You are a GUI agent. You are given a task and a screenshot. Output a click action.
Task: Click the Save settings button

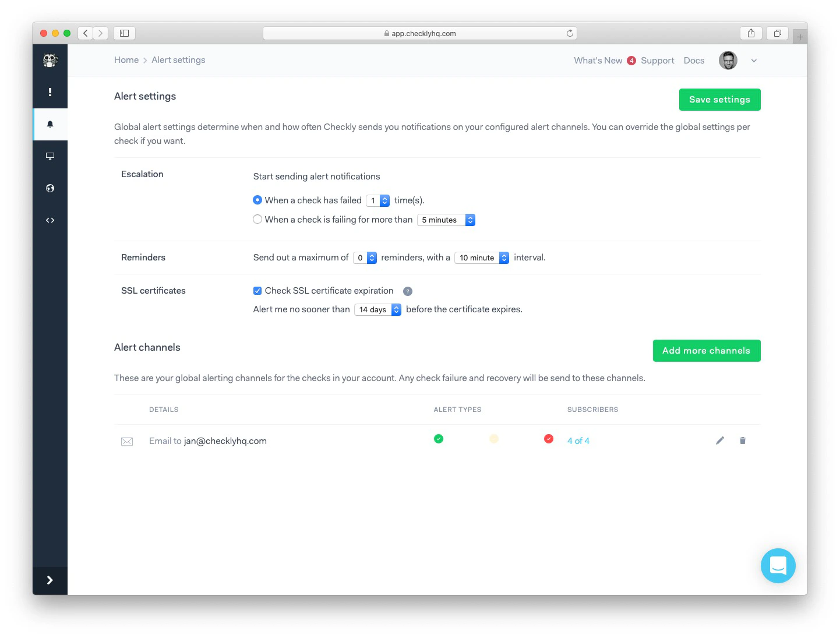tap(719, 99)
